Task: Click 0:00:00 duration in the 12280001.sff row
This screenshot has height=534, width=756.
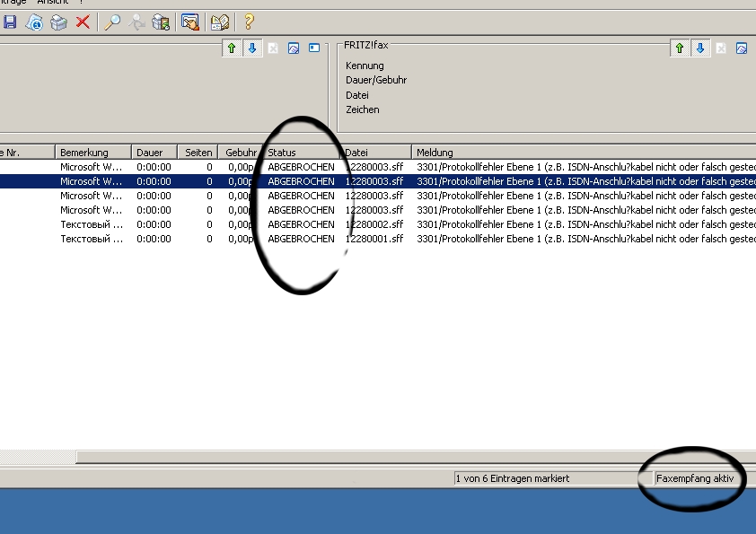Action: pyautogui.click(x=154, y=239)
